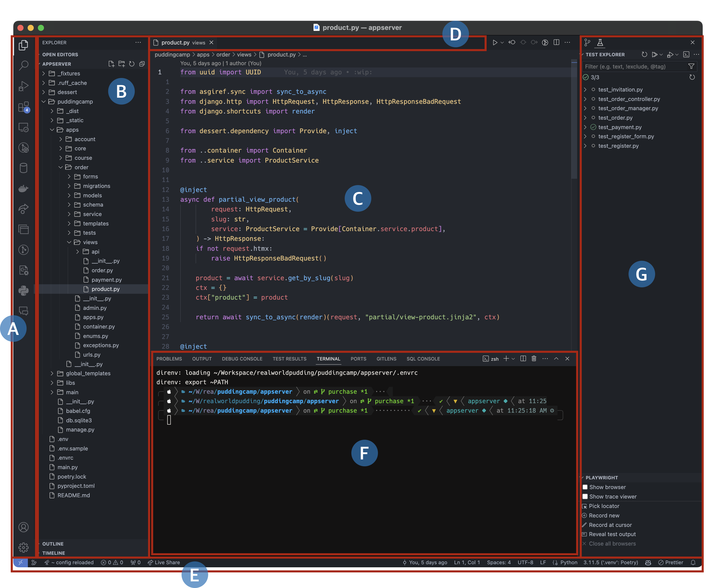Viewport: 716px width, 588px height.
Task: Refresh tests in Test Explorer header
Action: (645, 54)
